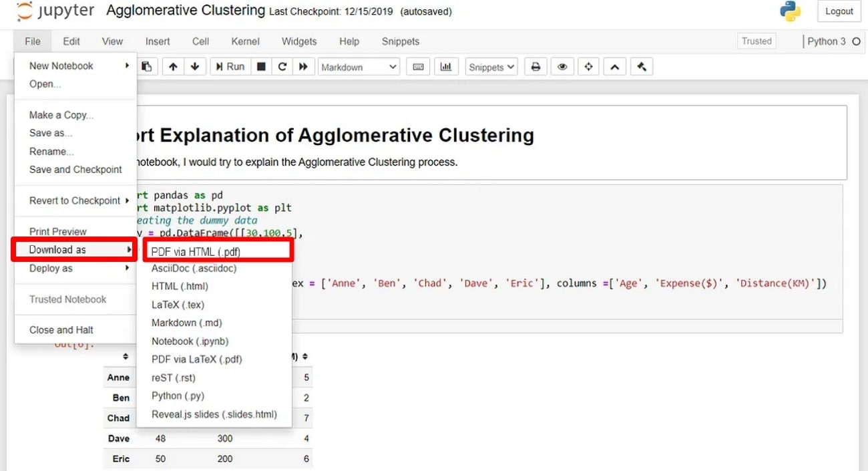Click Close and Halt
The image size is (868, 471).
(75, 330)
